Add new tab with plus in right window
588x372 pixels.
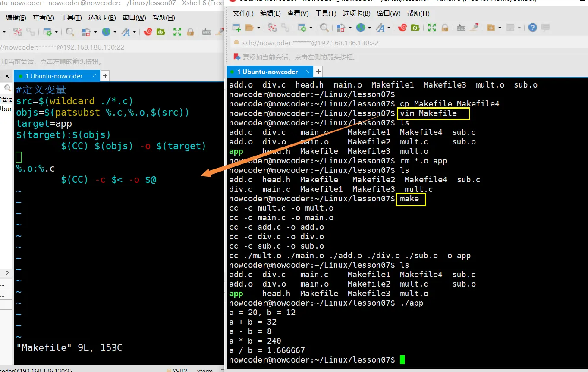(318, 72)
